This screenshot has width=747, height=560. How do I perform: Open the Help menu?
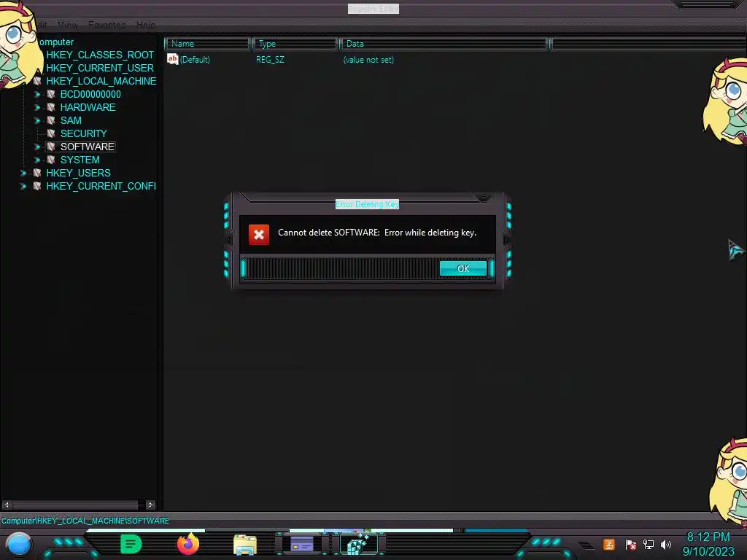(146, 25)
